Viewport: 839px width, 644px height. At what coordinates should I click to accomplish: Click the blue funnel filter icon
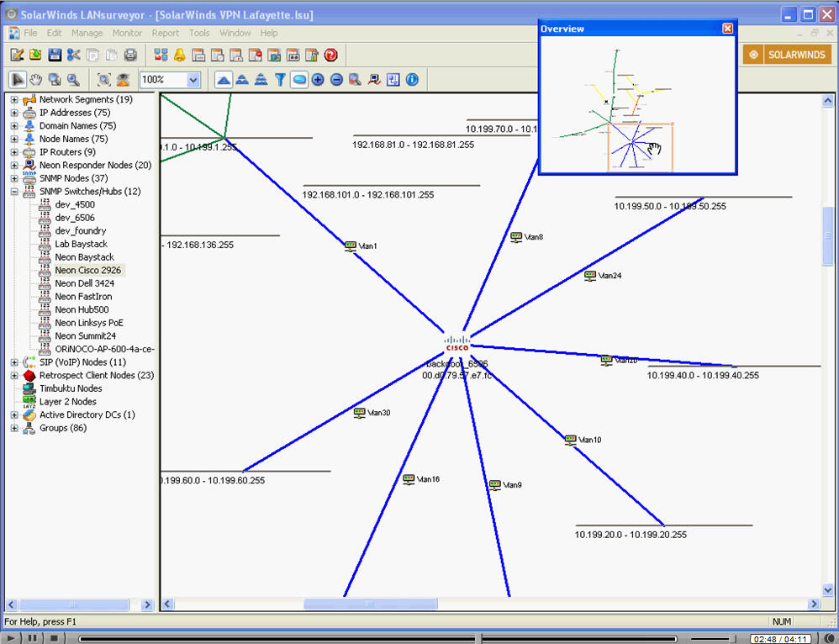click(x=280, y=80)
